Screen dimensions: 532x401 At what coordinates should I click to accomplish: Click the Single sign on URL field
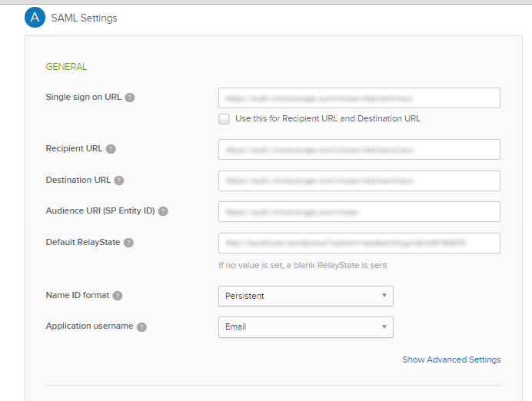coord(359,98)
